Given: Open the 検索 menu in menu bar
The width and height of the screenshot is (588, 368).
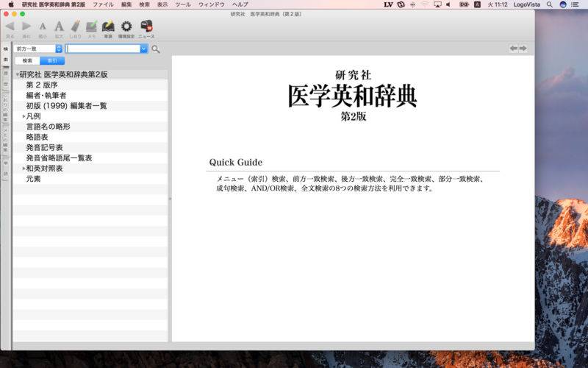Looking at the screenshot, I should point(144,4).
